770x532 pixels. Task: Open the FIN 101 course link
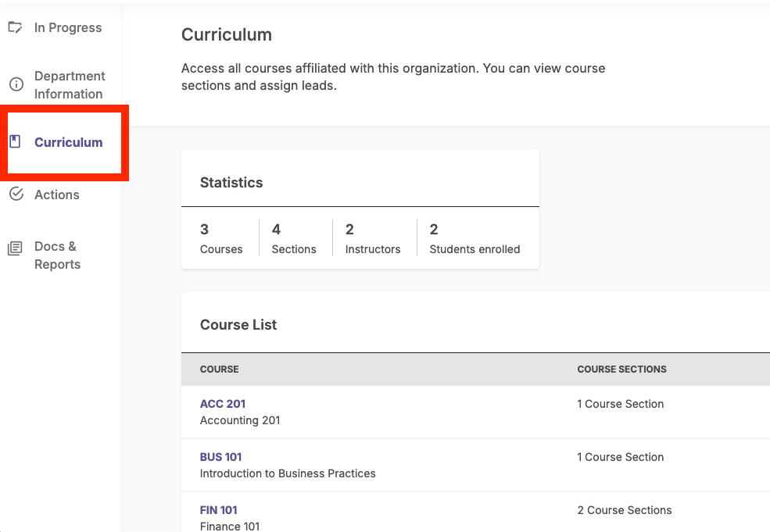point(219,510)
